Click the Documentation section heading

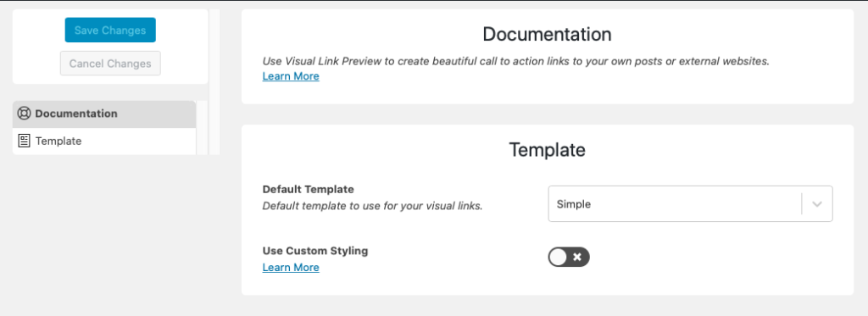click(547, 35)
